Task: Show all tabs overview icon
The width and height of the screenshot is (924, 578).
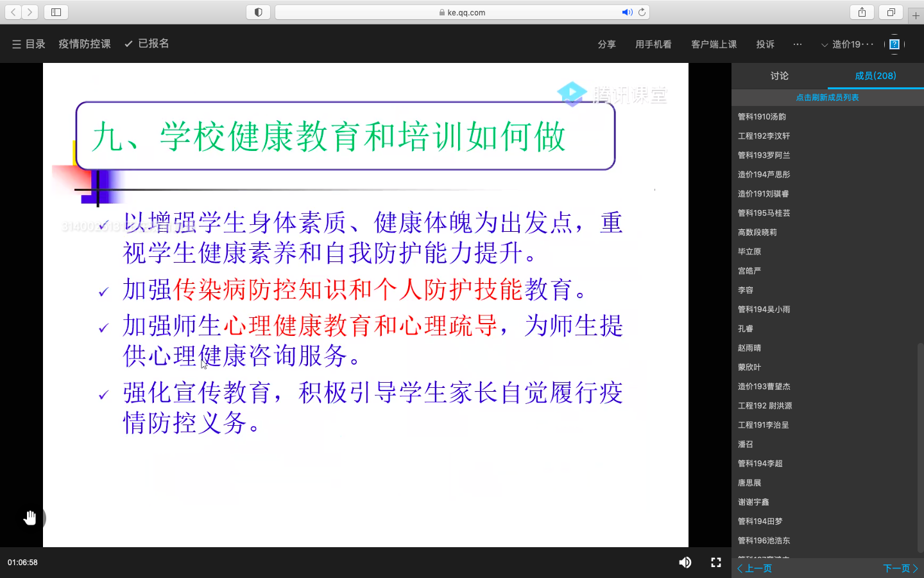Action: pyautogui.click(x=891, y=12)
